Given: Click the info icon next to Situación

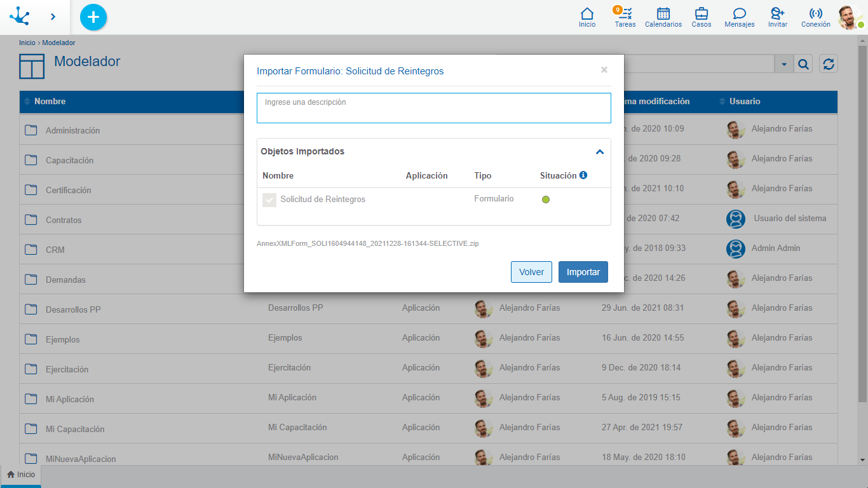Looking at the screenshot, I should [583, 175].
